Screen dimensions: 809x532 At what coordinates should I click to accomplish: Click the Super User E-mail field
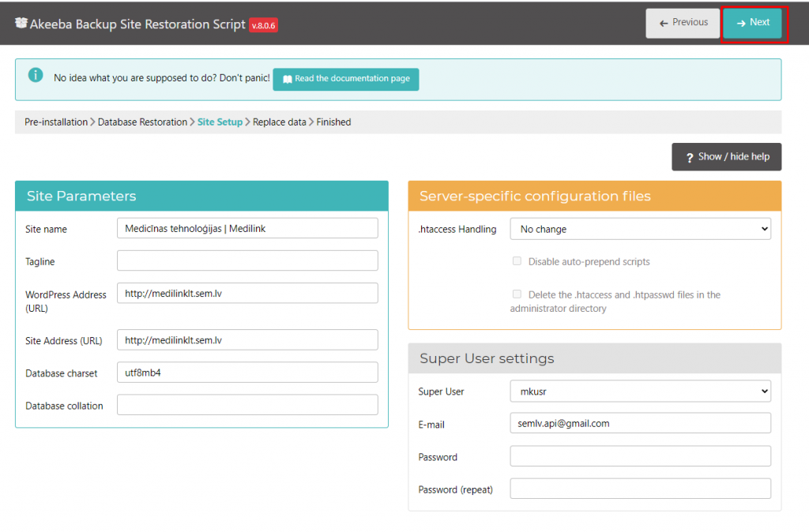click(640, 423)
